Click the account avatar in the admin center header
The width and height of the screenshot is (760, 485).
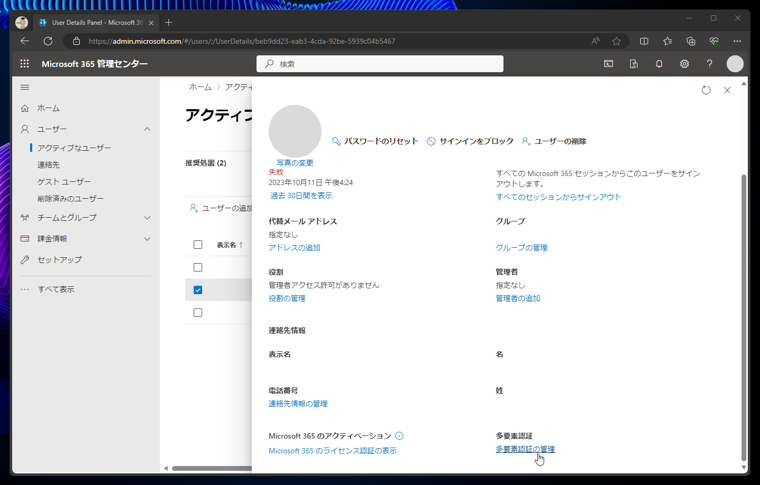click(735, 63)
